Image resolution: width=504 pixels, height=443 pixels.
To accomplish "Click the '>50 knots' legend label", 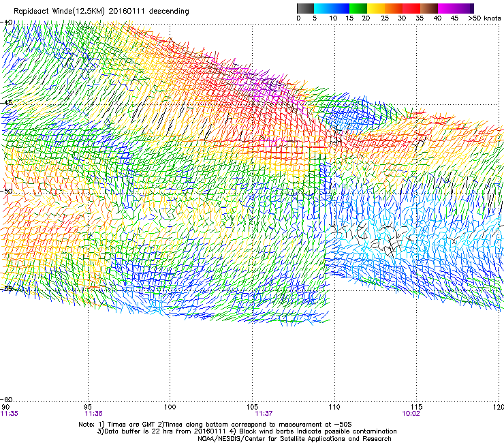I will (484, 18).
